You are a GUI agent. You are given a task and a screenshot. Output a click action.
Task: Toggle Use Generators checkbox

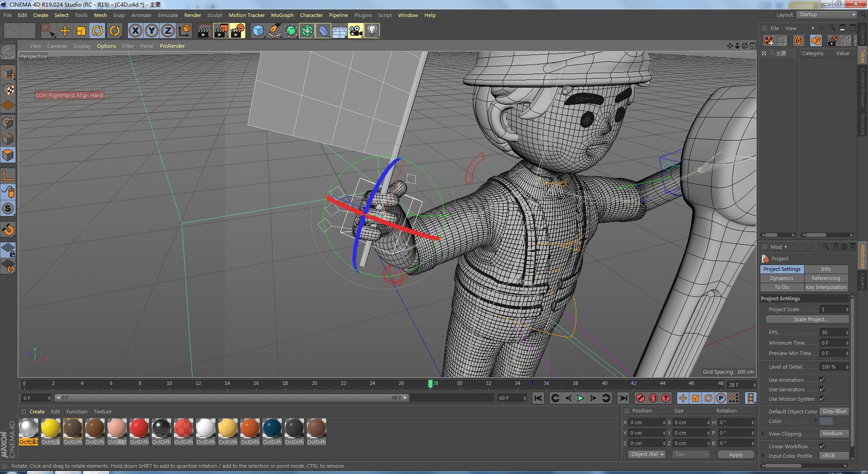tap(822, 389)
